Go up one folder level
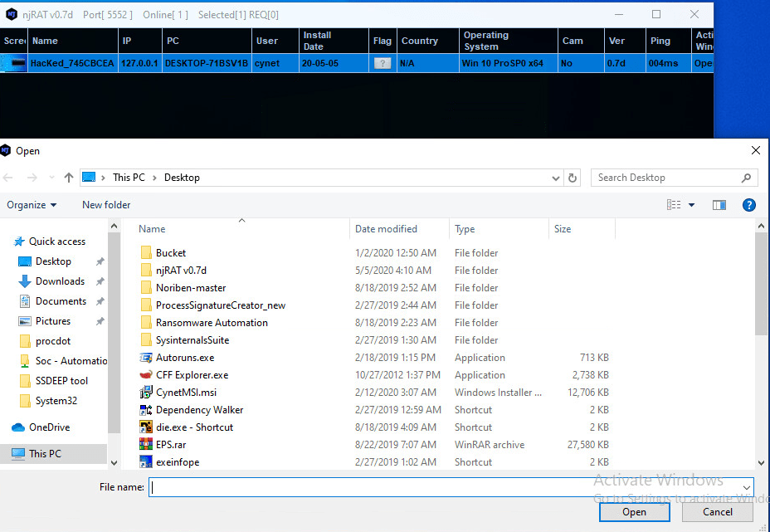Image resolution: width=770 pixels, height=532 pixels. point(69,178)
